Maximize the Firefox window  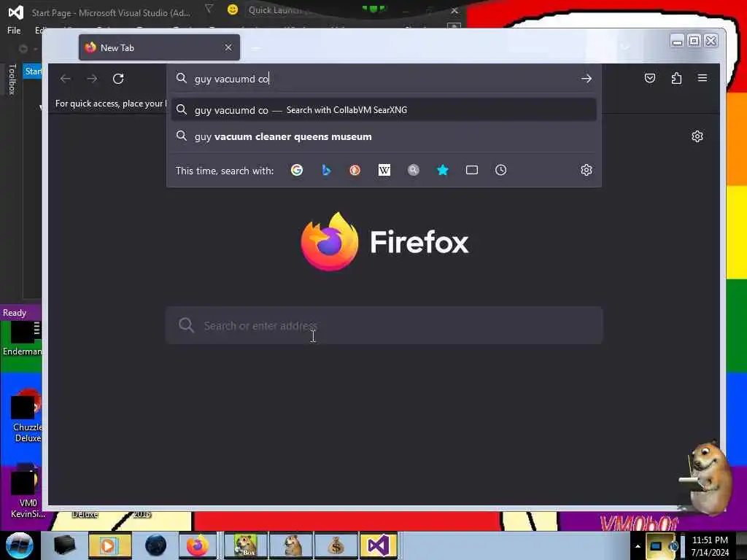tap(694, 42)
